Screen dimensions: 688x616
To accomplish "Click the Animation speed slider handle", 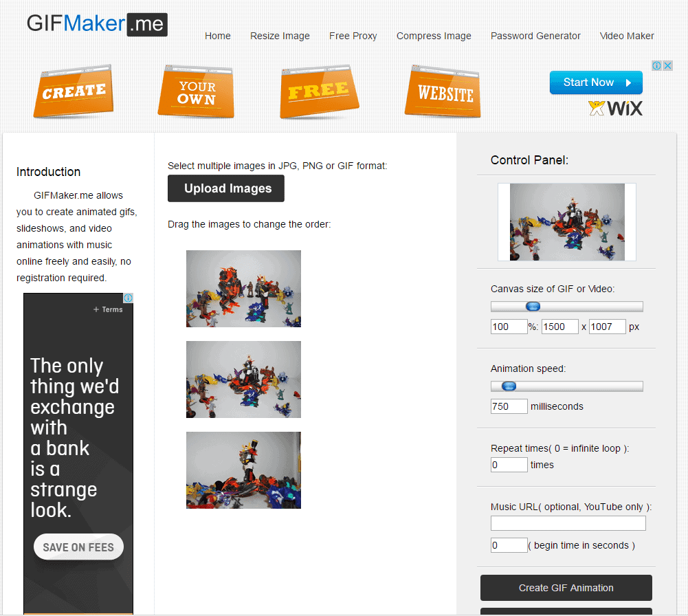I will (509, 386).
